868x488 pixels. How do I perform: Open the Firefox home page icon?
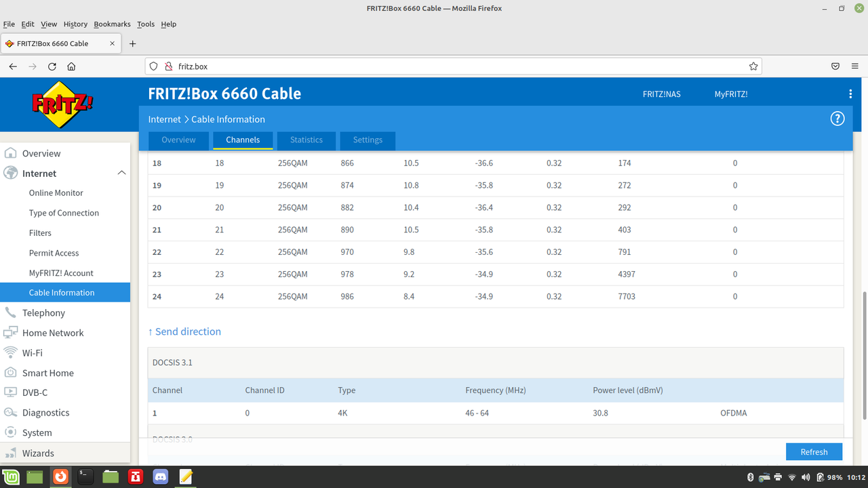[x=71, y=66]
